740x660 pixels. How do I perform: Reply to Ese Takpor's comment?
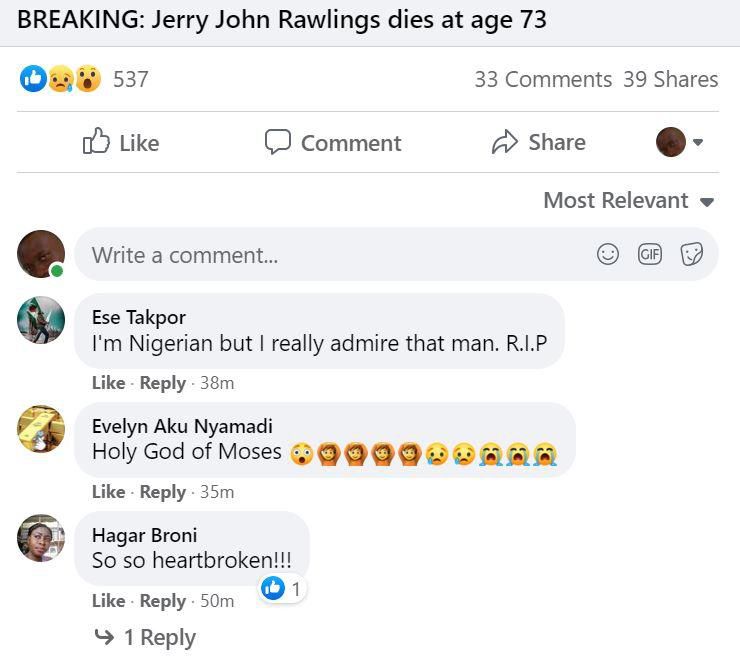[x=162, y=382]
